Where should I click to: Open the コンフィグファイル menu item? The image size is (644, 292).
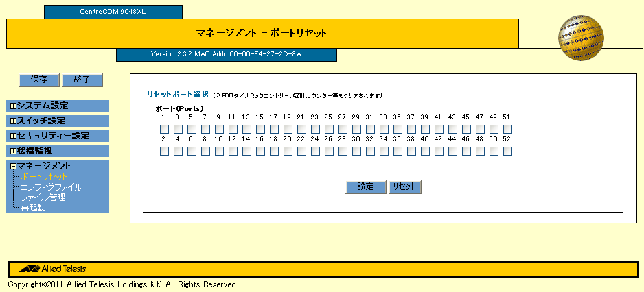point(51,187)
